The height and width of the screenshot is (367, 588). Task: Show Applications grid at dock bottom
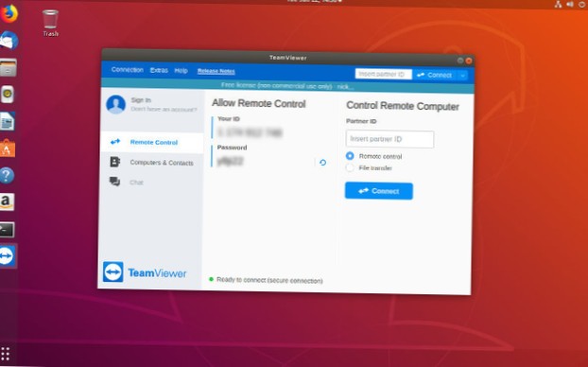click(x=6, y=354)
